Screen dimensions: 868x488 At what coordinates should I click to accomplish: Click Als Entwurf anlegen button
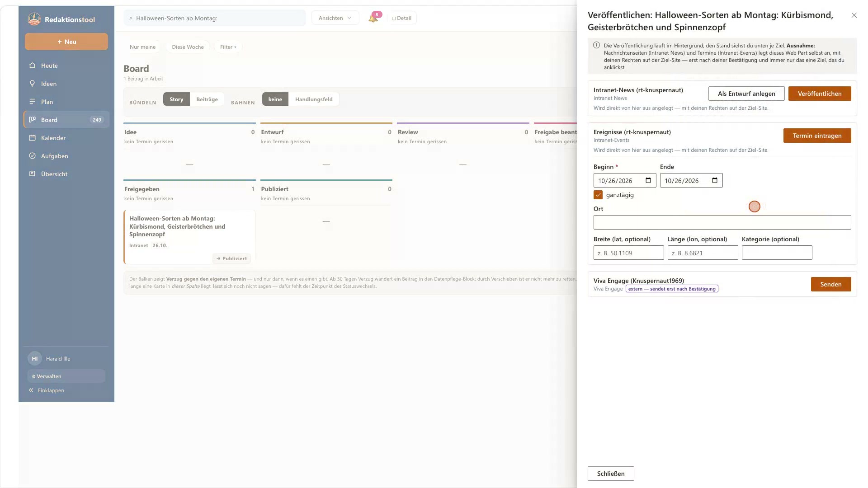pos(746,94)
